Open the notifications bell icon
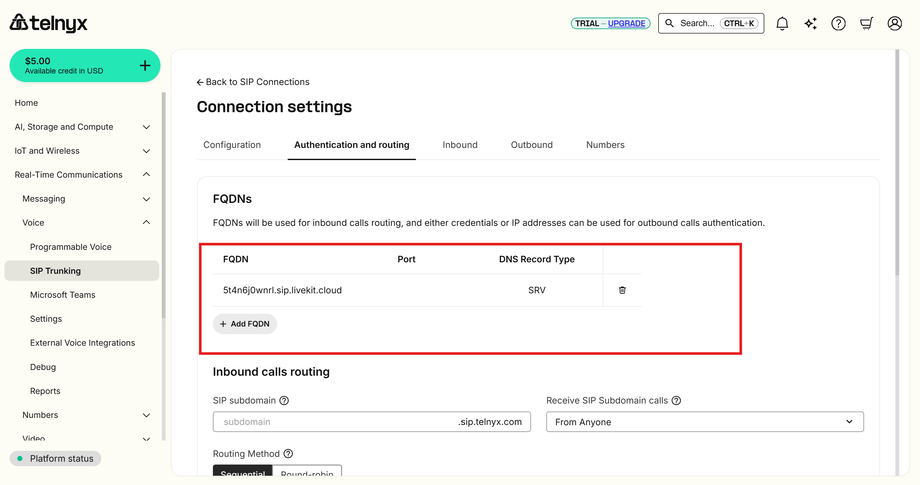920x485 pixels. pos(782,23)
